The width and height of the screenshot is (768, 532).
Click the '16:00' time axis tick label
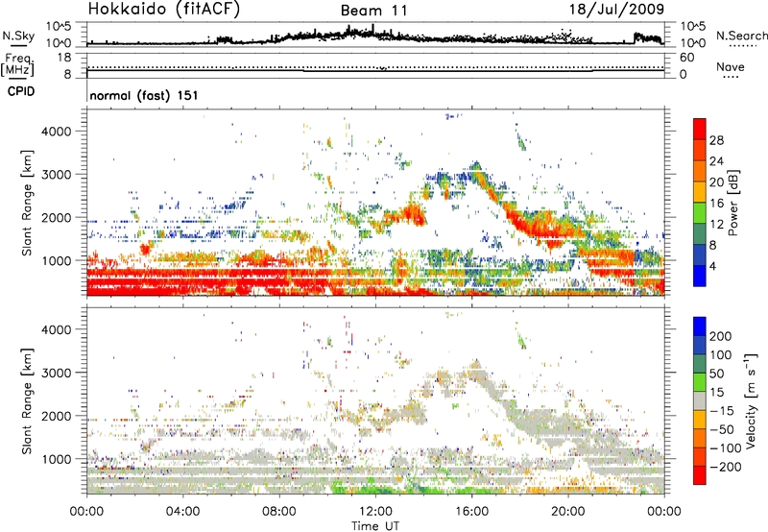point(471,511)
